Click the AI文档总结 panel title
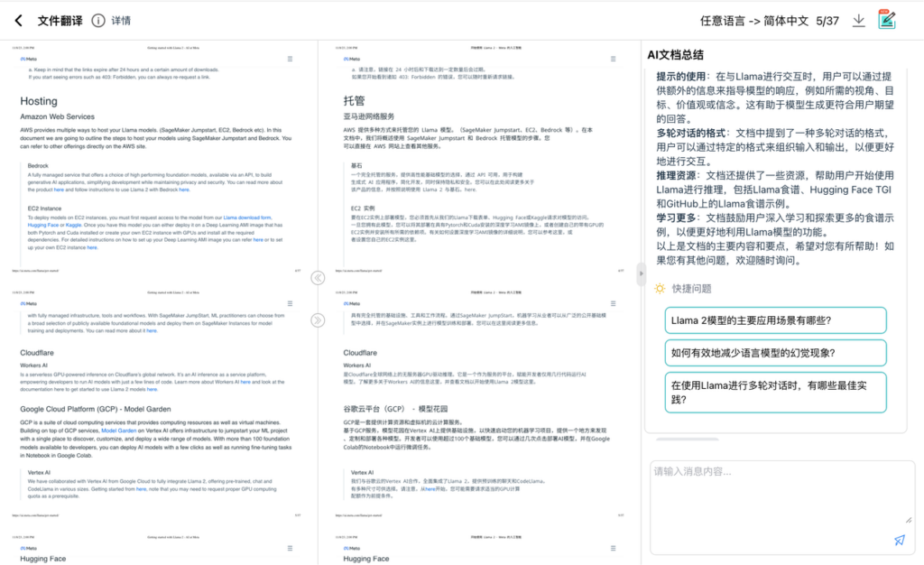Viewport: 924px width, 565px height. (x=675, y=55)
